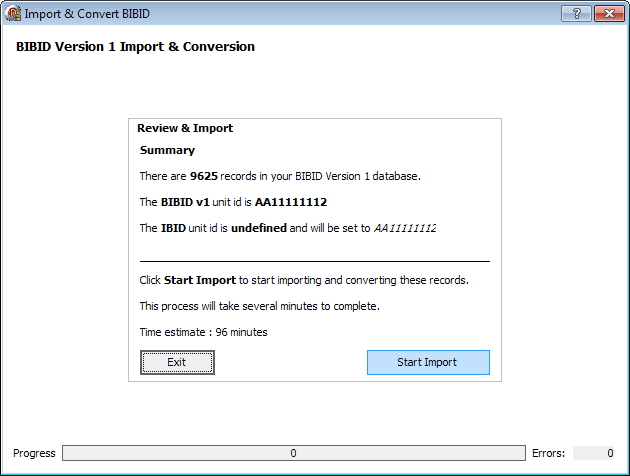Viewport: 630px width, 476px height.
Task: Select the Errors count field
Action: (594, 453)
